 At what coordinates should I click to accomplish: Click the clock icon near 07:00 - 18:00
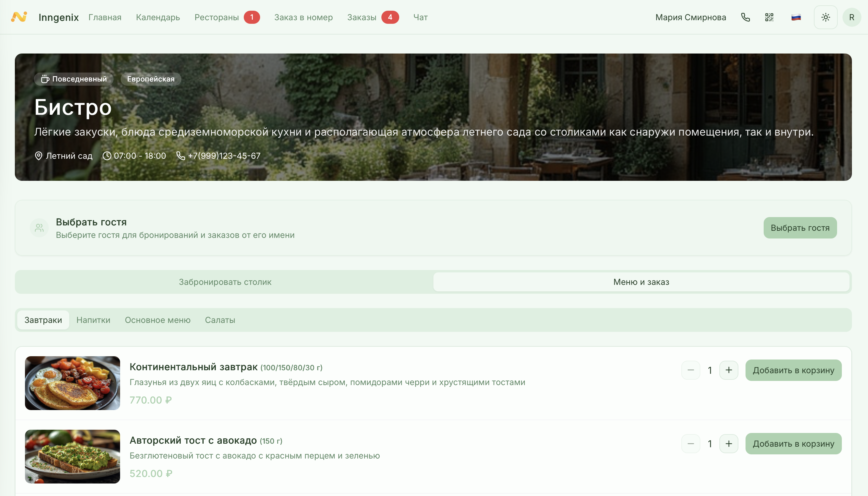[x=107, y=156]
